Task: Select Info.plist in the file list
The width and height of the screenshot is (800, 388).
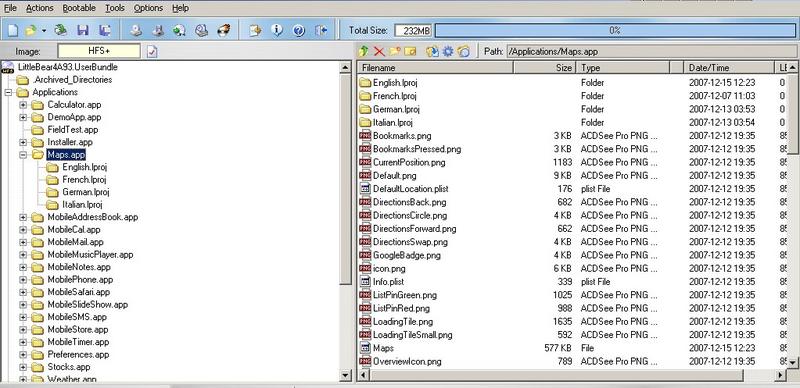Action: (388, 282)
